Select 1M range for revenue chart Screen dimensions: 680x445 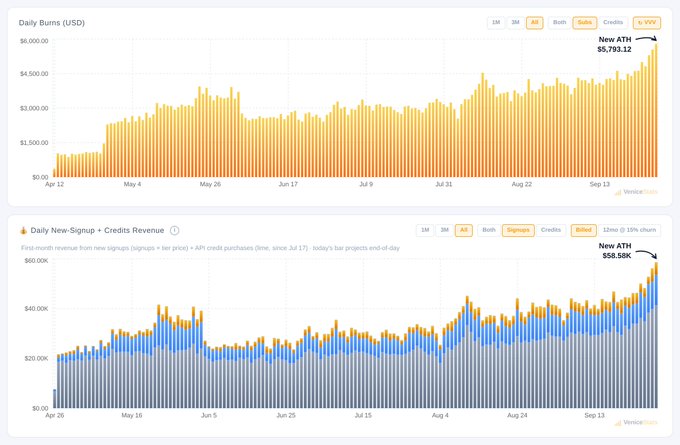[x=425, y=230]
